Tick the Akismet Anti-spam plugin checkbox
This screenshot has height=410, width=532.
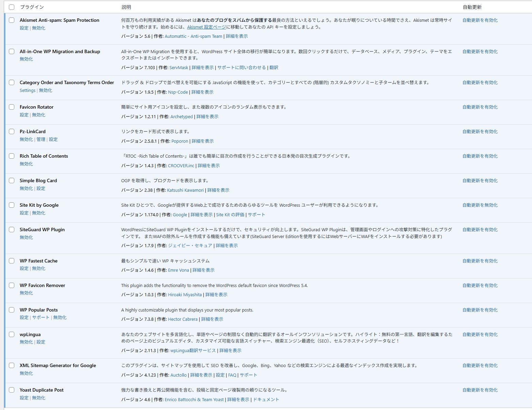[x=12, y=20]
